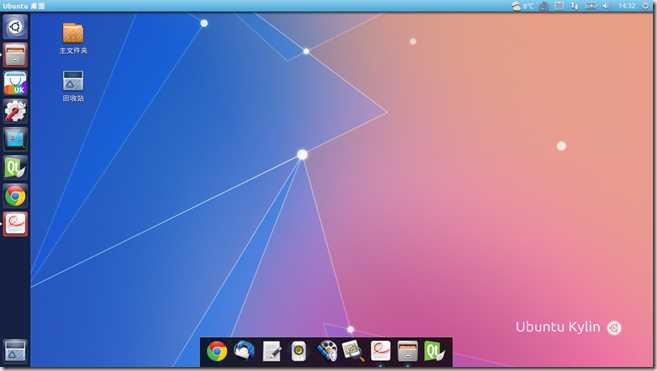Open the Trash in the left launcher
This screenshot has height=371, width=657.
15,350
